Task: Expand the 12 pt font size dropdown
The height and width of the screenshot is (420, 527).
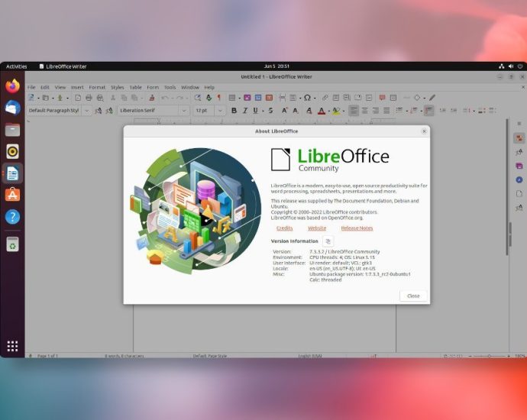Action: tap(220, 111)
